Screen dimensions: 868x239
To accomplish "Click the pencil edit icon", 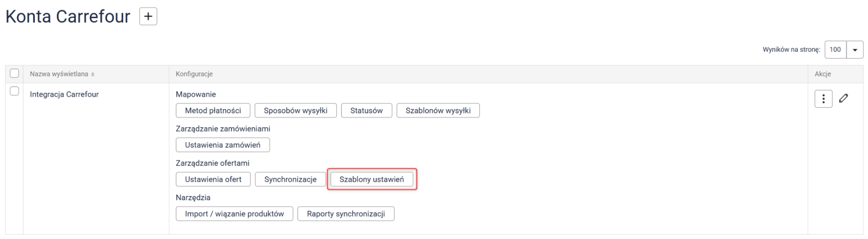I will coord(843,99).
